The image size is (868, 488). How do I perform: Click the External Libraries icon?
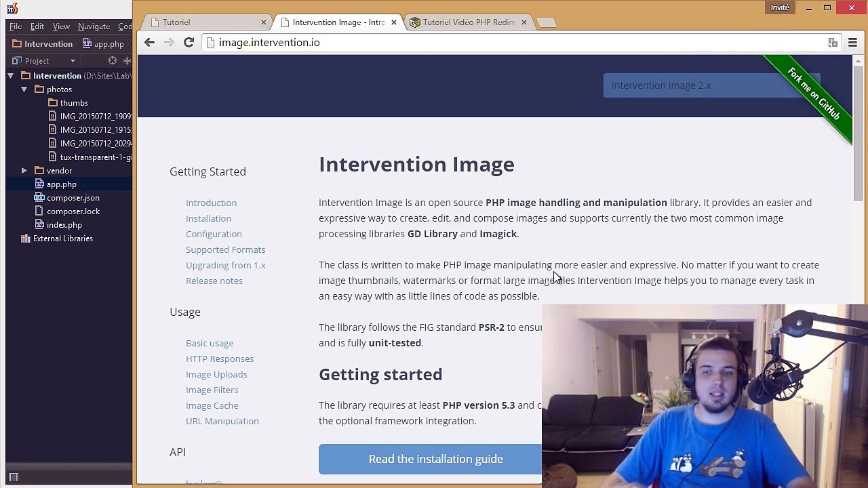tap(26, 238)
